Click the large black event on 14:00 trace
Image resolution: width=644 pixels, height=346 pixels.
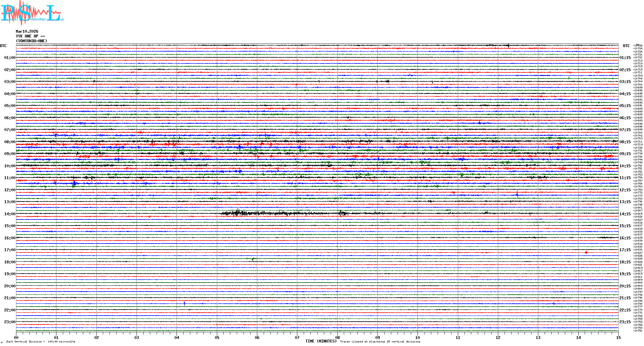(237, 213)
